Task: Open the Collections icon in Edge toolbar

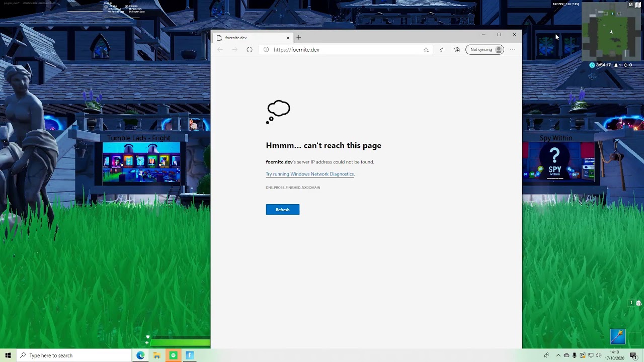Action: coord(457,50)
